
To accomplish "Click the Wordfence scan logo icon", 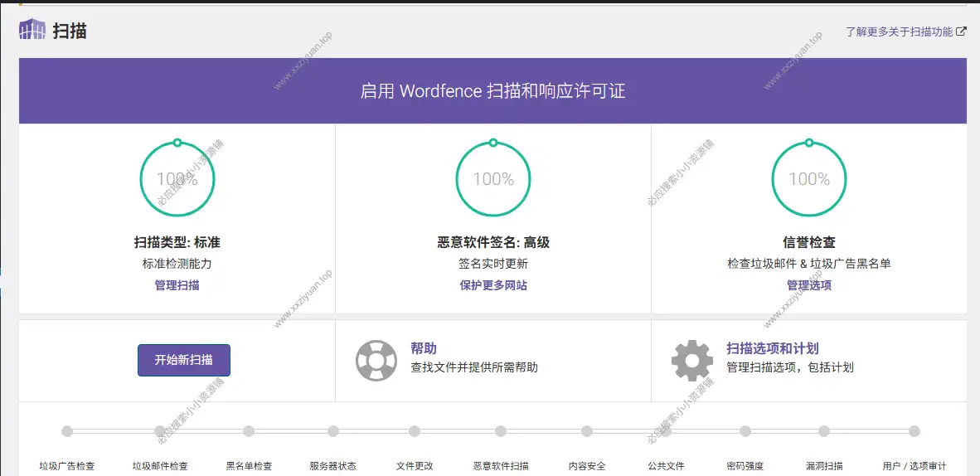I will (32, 30).
